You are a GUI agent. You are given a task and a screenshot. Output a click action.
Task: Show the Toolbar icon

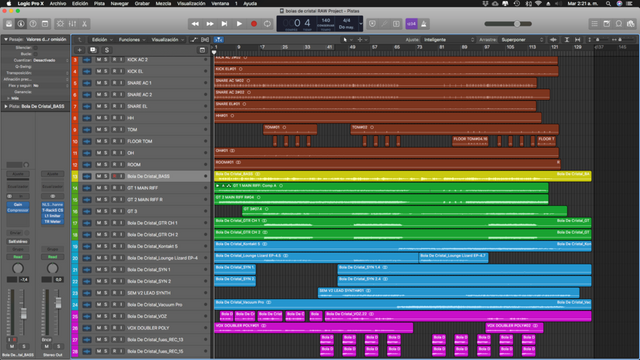point(45,24)
